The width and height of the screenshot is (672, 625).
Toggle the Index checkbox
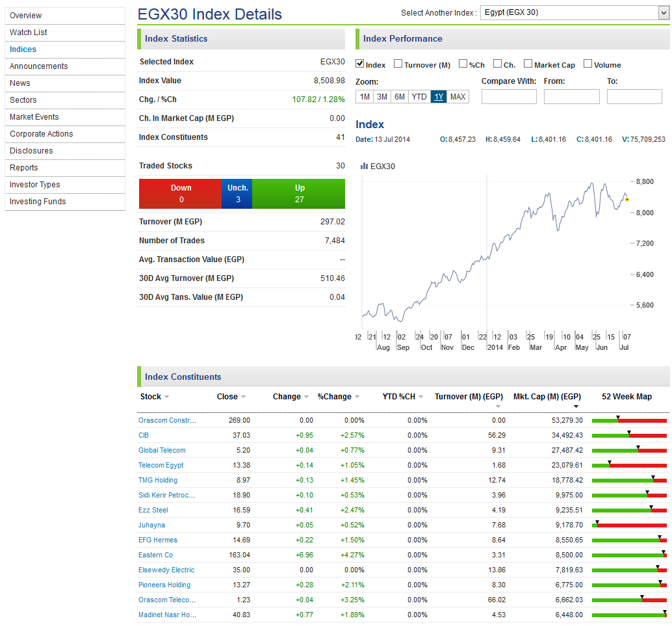tap(360, 64)
